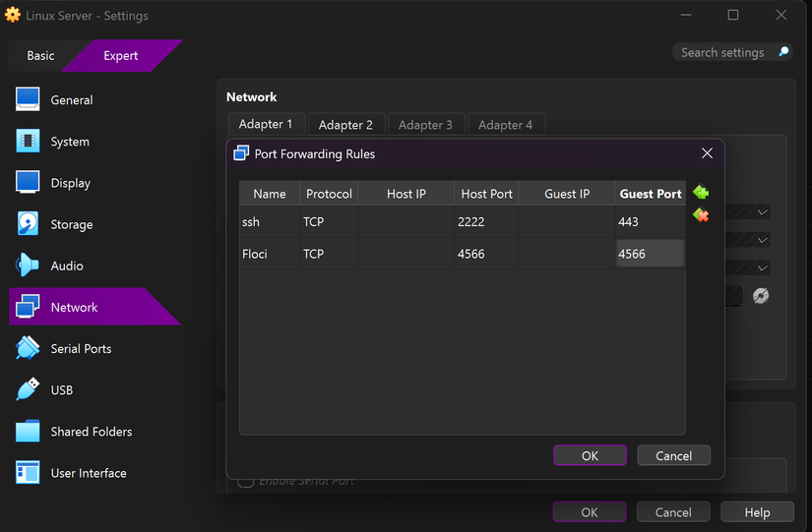This screenshot has width=812, height=532.
Task: Add a new port forwarding rule
Action: coord(701,193)
